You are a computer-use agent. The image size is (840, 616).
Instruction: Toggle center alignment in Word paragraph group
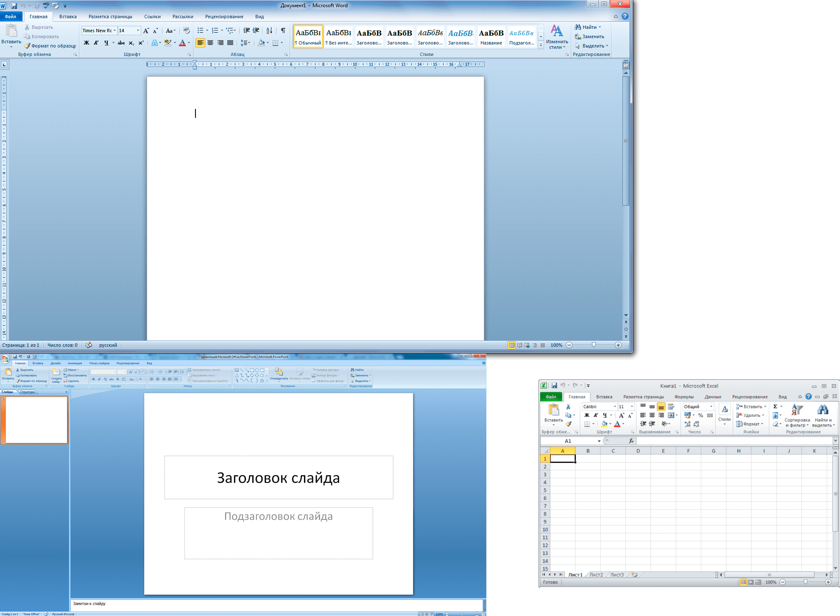210,43
